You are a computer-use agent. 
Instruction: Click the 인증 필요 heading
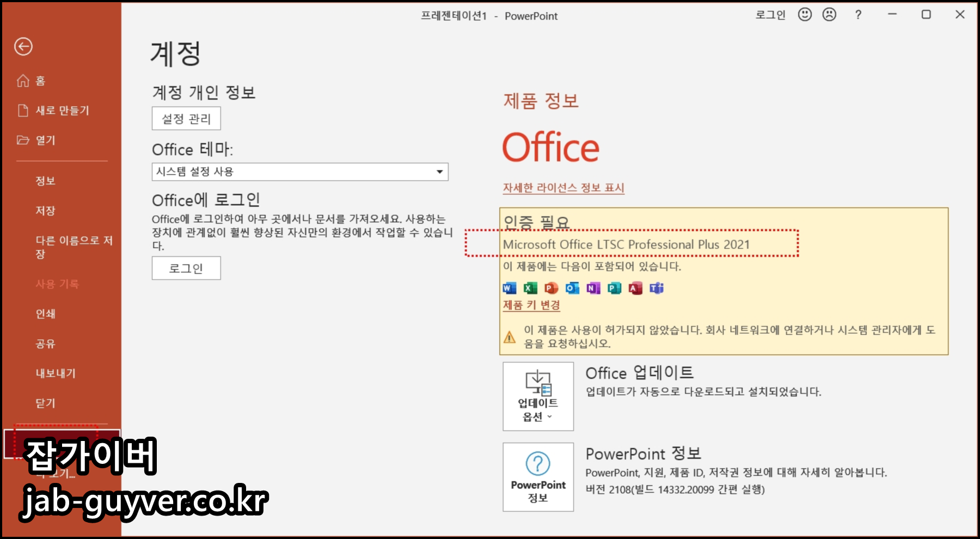click(537, 223)
